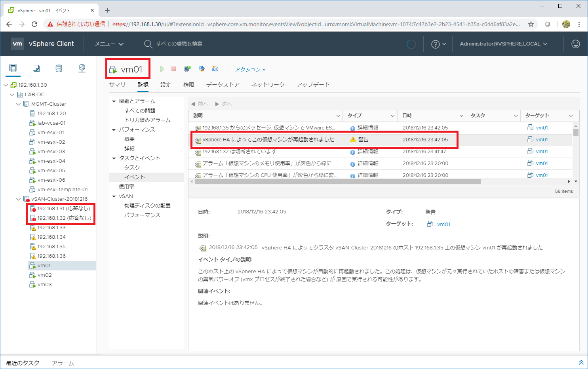Screen dimensions: 588x369
Task: Open the Chrome three-dot menu
Action: coord(579,24)
